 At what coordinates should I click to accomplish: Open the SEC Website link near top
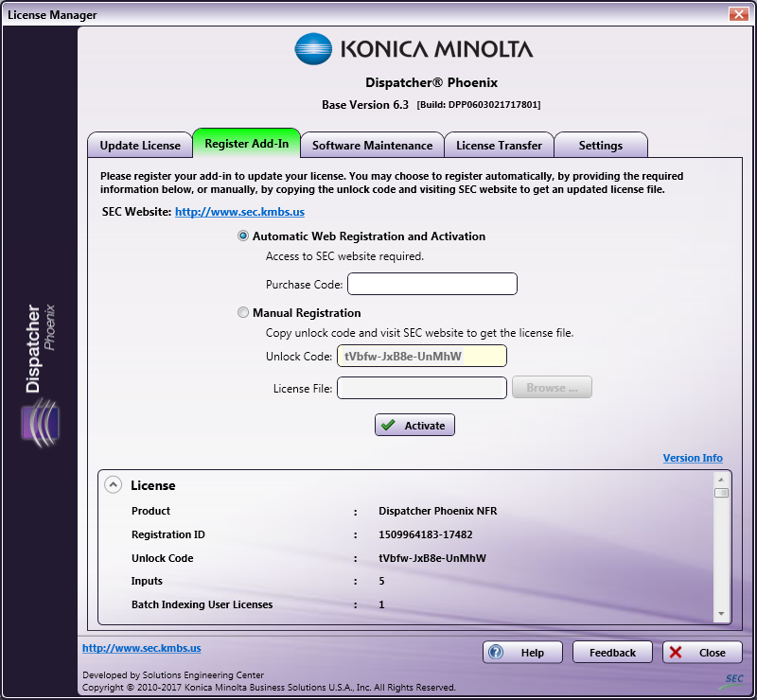(239, 212)
